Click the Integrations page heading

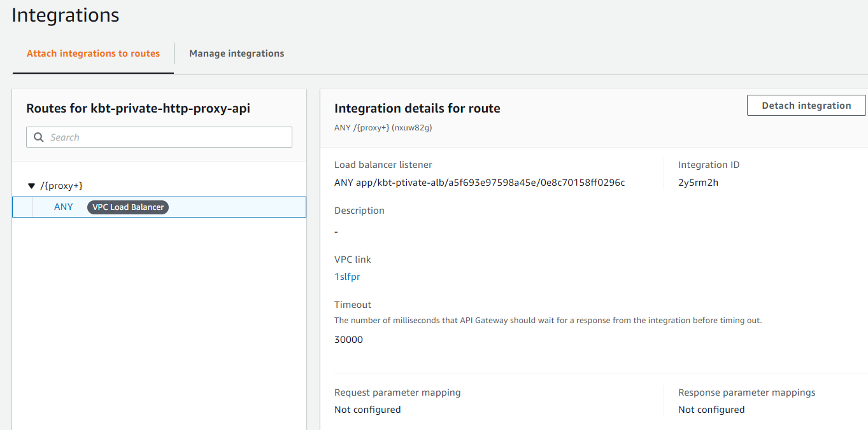pos(66,15)
